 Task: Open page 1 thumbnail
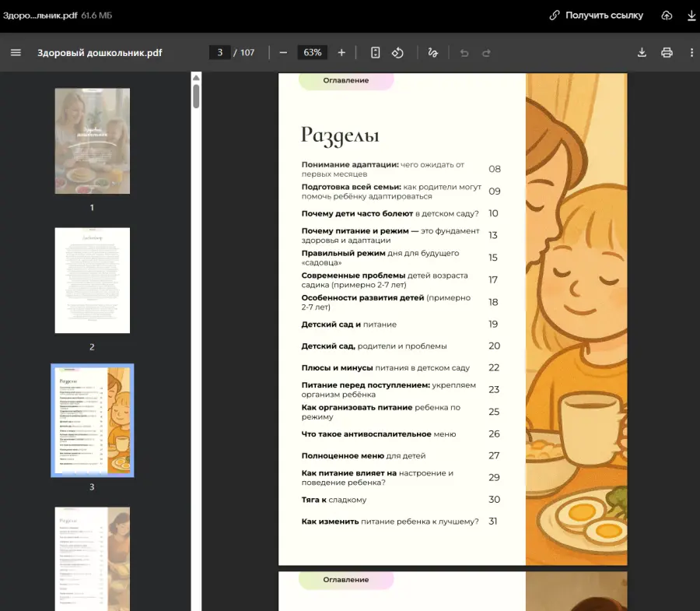(x=92, y=141)
